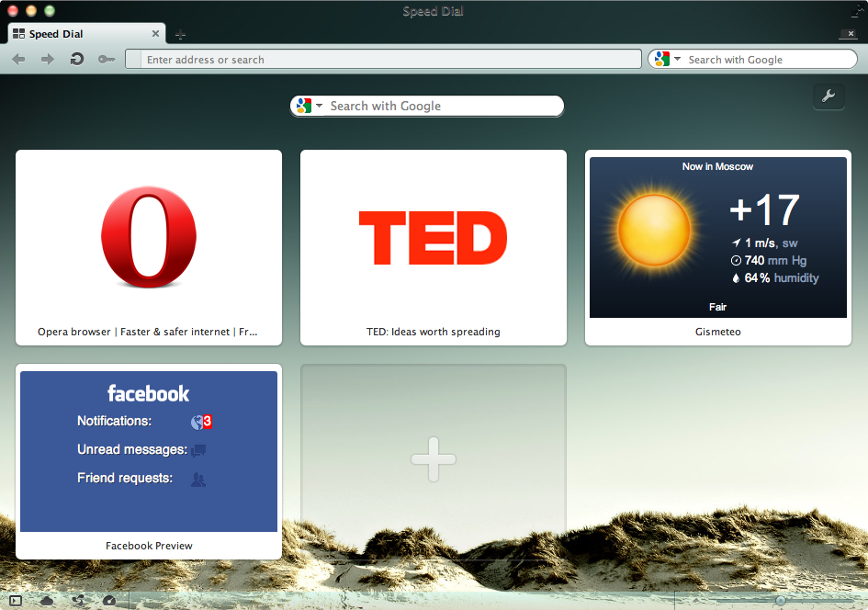The image size is (868, 610).
Task: Reload the current page
Action: tap(76, 58)
